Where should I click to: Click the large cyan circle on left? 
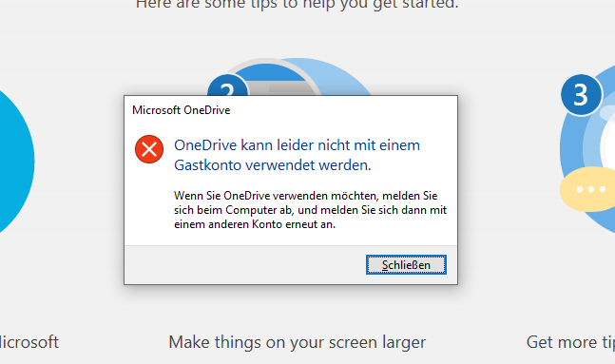click(16, 162)
